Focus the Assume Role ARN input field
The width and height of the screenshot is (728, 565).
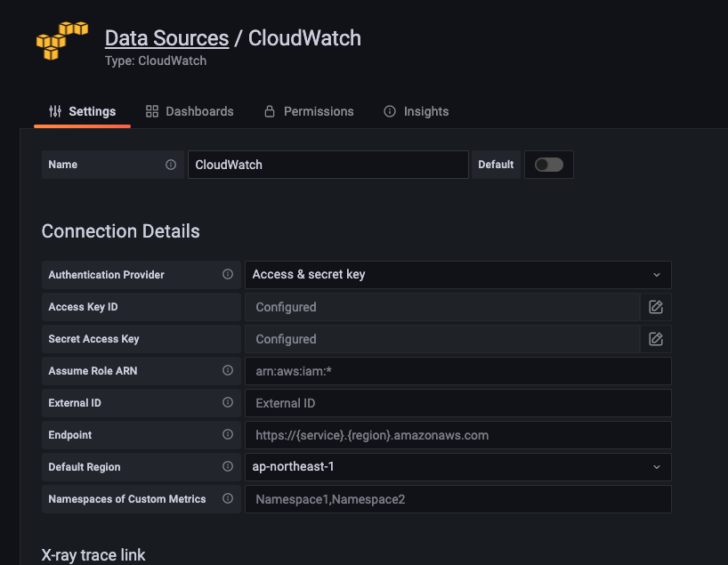(x=457, y=371)
